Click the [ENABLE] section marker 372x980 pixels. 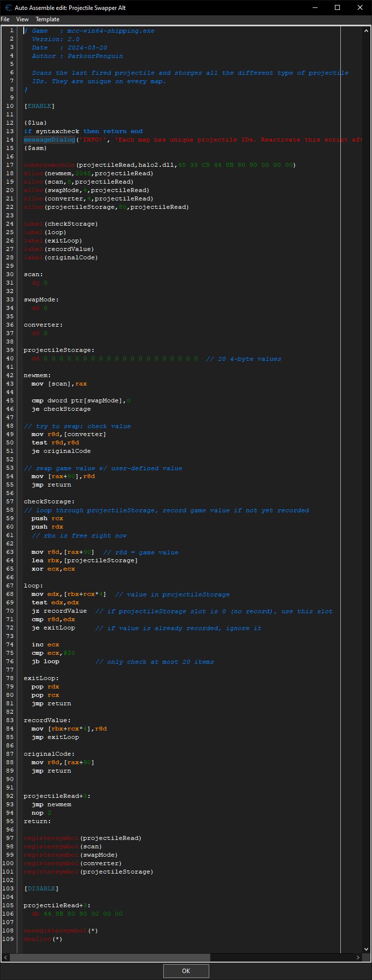[x=39, y=106]
